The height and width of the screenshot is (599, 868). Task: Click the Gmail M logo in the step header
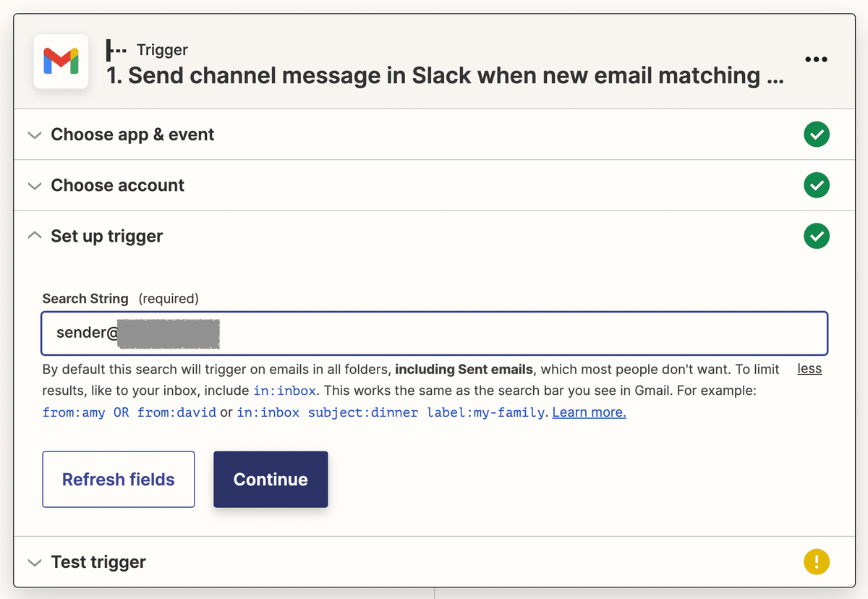[x=61, y=61]
